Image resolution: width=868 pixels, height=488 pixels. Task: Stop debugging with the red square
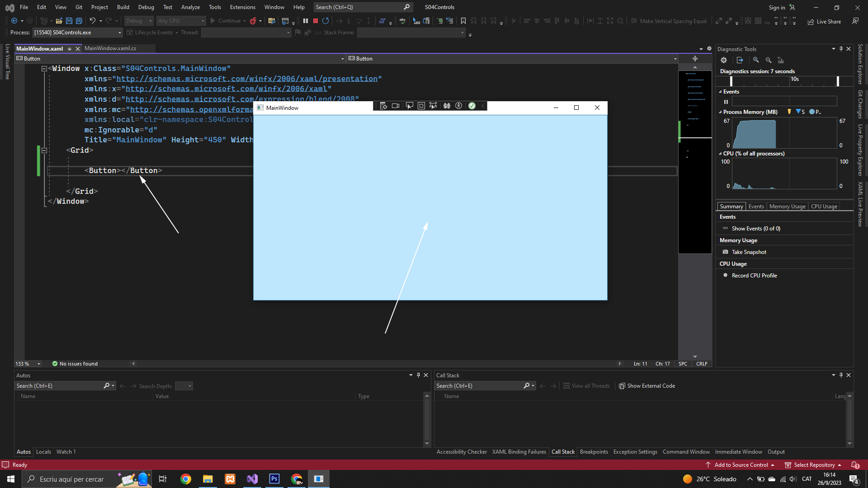316,21
